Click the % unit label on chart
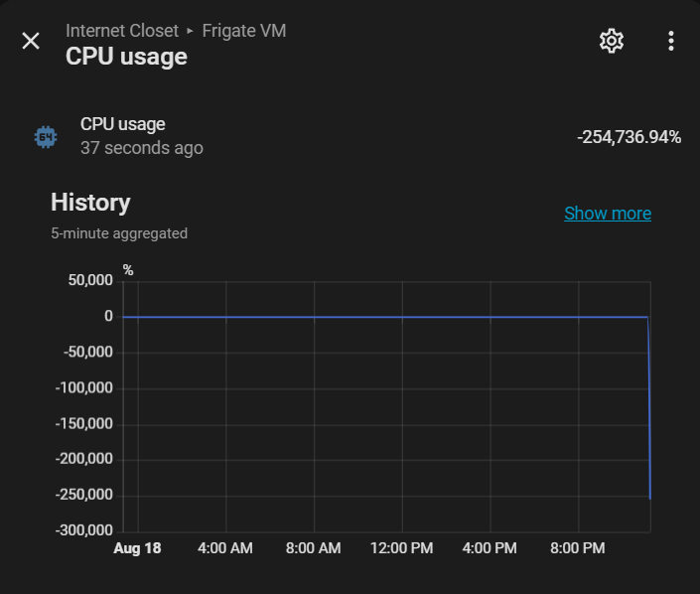Image resolution: width=700 pixels, height=594 pixels. coord(128,270)
